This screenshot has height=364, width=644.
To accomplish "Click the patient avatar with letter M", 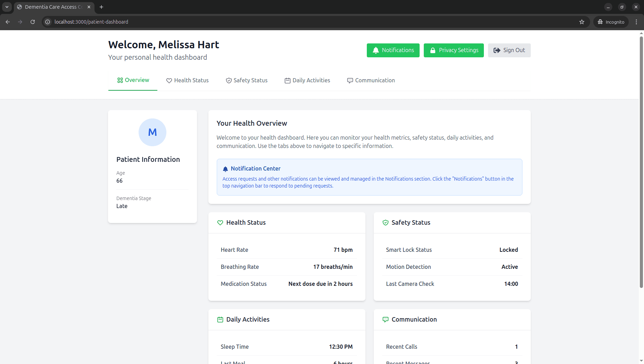I will [x=152, y=132].
